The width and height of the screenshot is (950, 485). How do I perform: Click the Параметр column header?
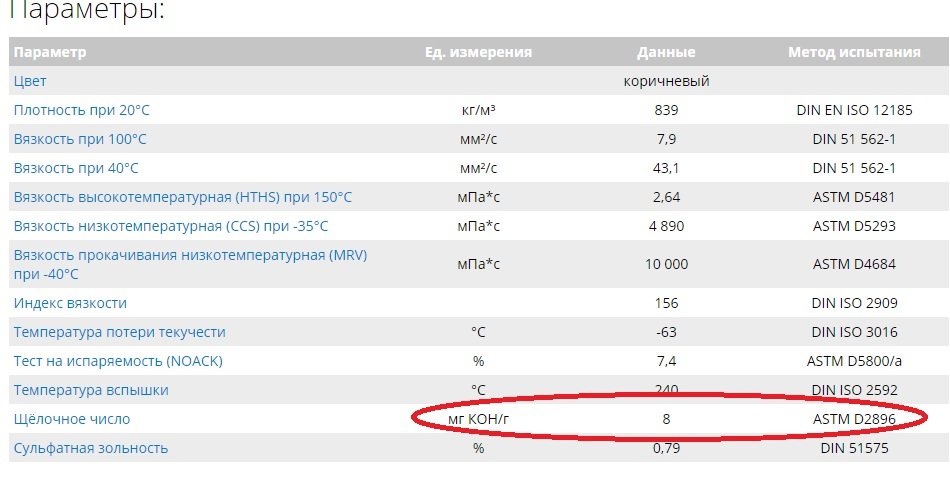(x=50, y=52)
